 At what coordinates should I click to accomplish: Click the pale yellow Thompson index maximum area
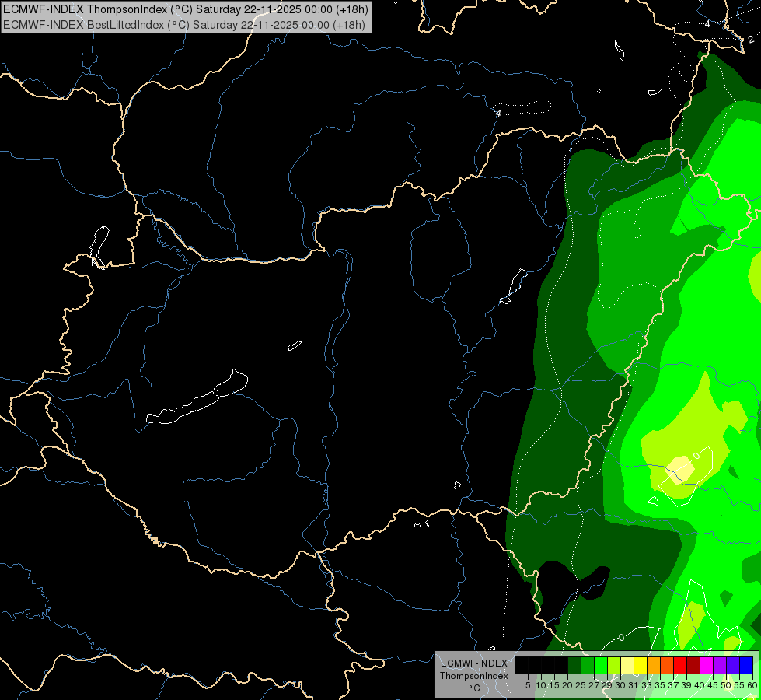pos(682,469)
